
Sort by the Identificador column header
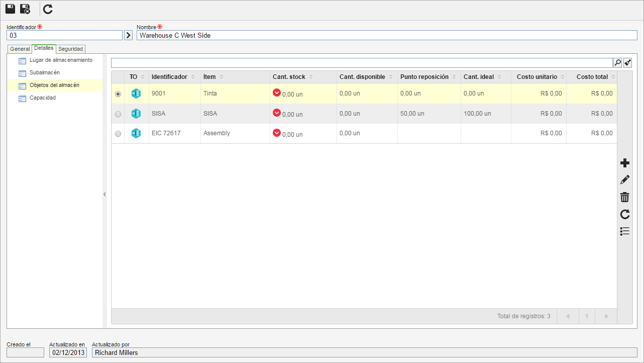[174, 77]
